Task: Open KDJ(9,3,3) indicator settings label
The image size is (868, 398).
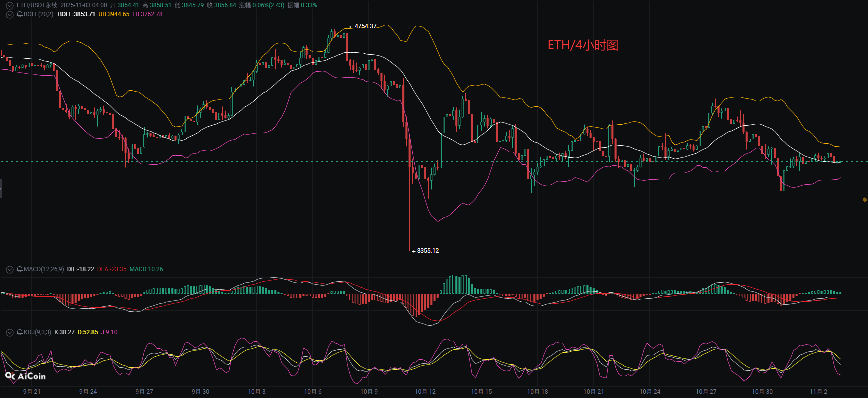Action: click(x=37, y=332)
